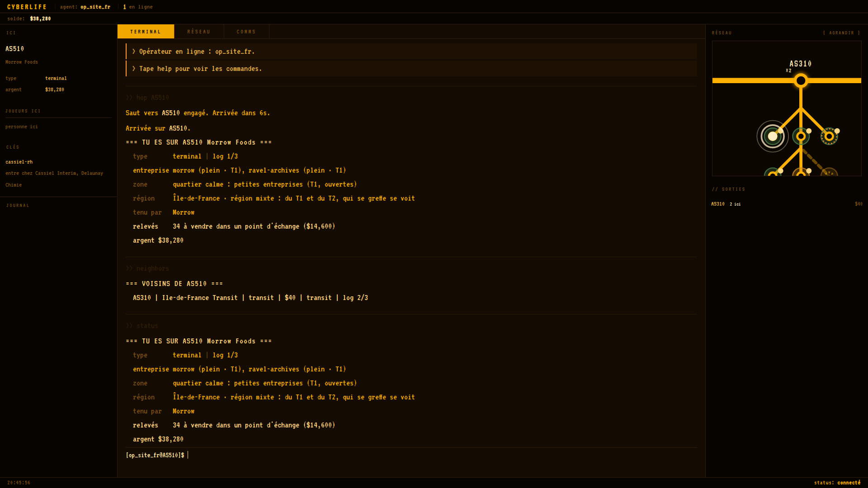Screen dimensions: 868x488
Task: Click the argent $38,280 value in left panel
Action: tap(55, 89)
